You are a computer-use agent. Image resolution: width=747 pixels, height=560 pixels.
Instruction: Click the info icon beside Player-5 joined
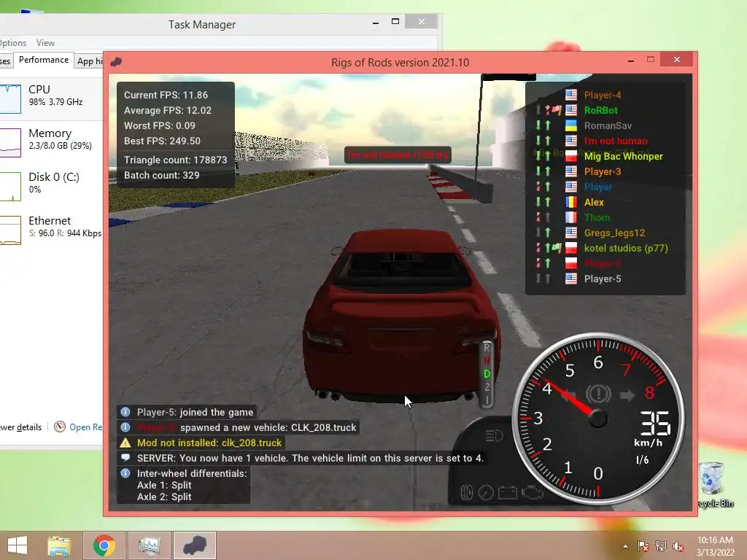click(x=125, y=412)
